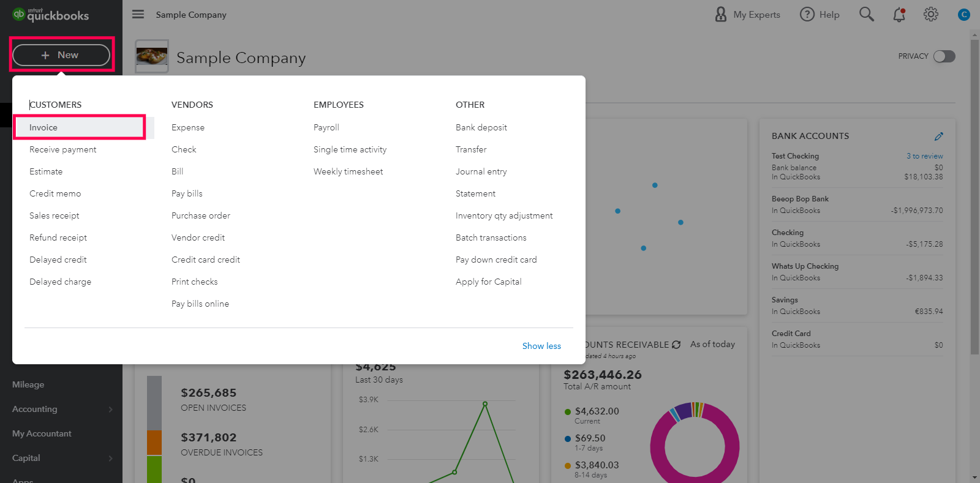Select Batch transactions
Screen dimensions: 980x483
tap(491, 238)
